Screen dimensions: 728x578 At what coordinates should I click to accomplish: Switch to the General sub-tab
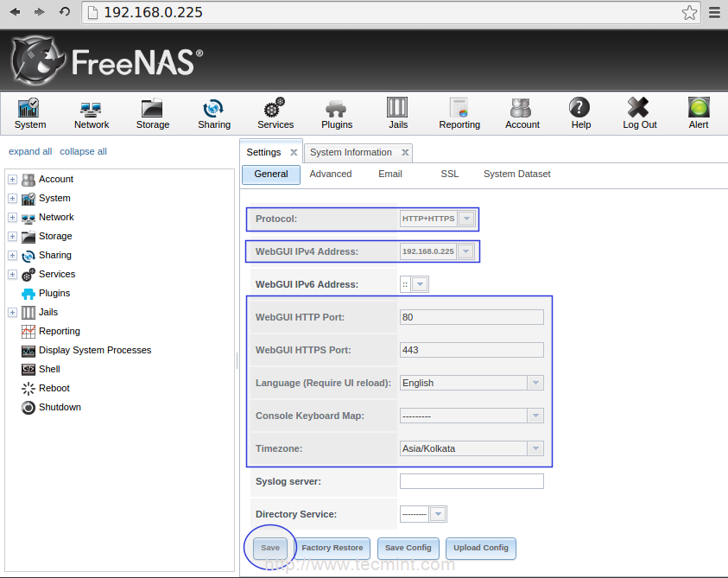point(271,175)
